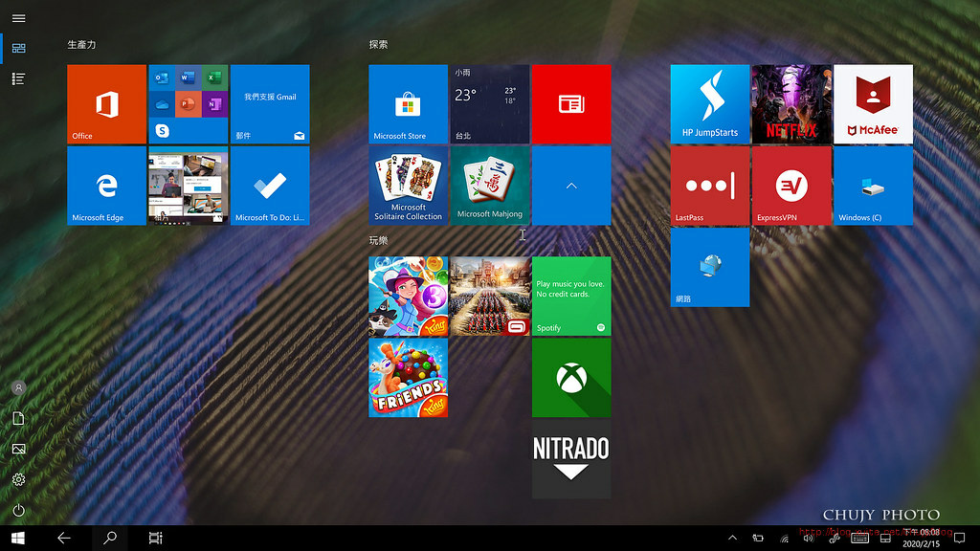
Task: Open Windows Ink Workspace pen icon
Action: (x=835, y=538)
